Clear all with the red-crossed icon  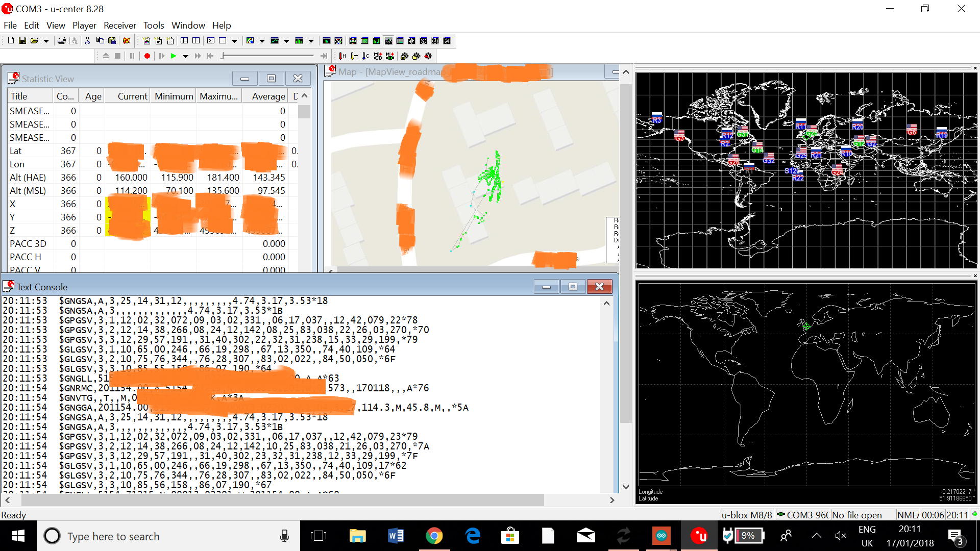127,40
